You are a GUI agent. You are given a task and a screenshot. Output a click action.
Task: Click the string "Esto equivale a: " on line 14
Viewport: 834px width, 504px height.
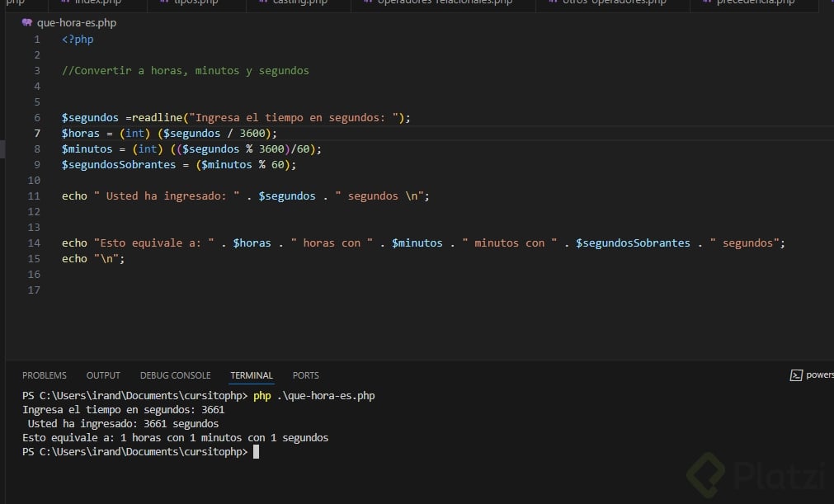click(x=153, y=243)
